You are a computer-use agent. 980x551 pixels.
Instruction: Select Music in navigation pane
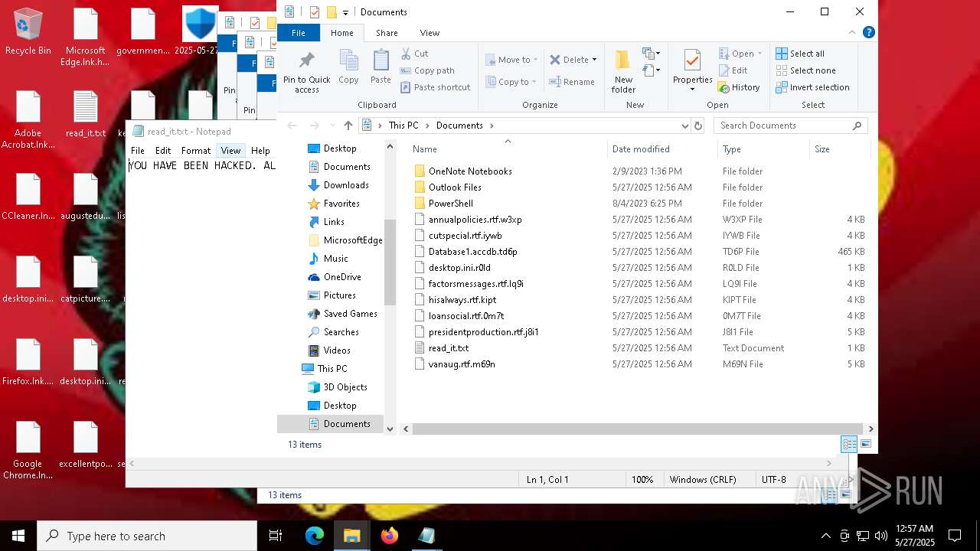[335, 258]
